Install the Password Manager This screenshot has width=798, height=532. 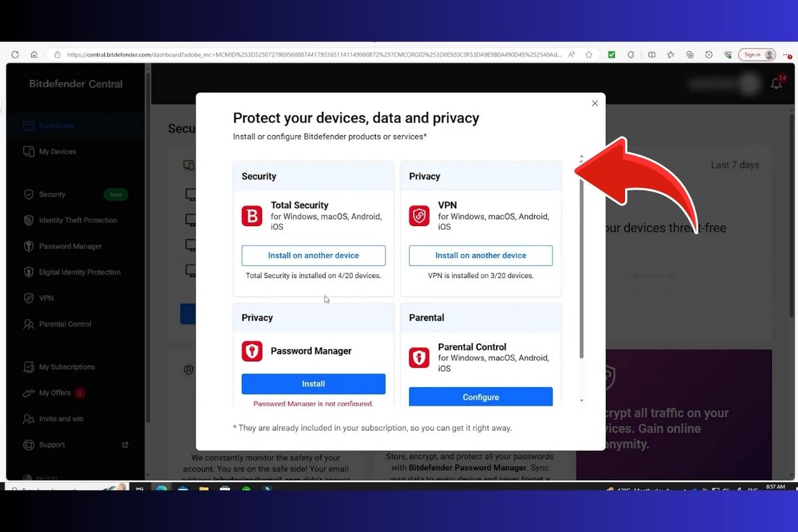pyautogui.click(x=313, y=384)
